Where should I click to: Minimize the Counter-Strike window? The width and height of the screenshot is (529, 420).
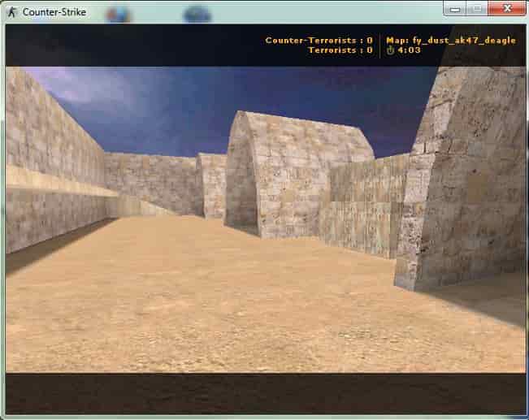[x=454, y=9]
